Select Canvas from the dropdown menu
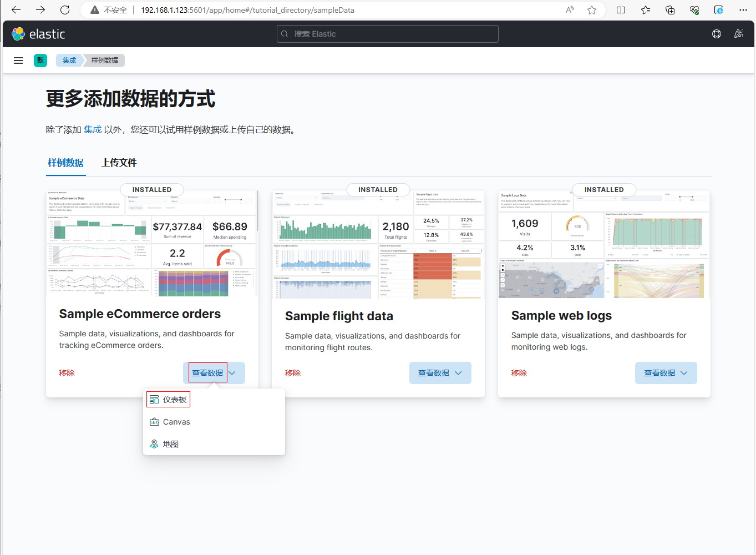The height and width of the screenshot is (555, 756). 176,422
